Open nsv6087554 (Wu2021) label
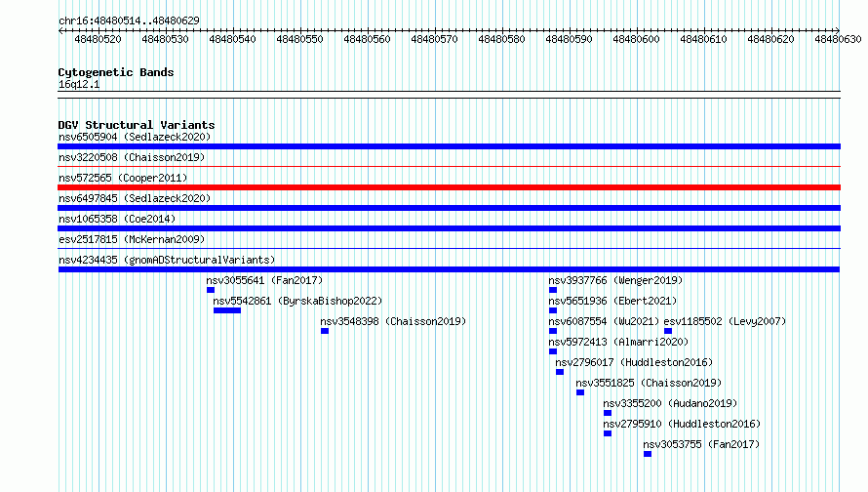 604,321
